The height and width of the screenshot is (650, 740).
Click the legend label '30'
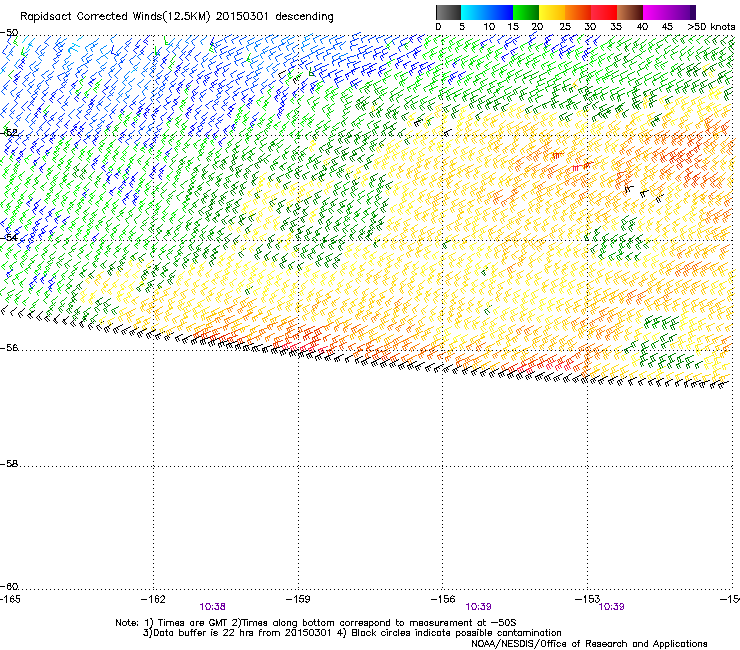(590, 27)
